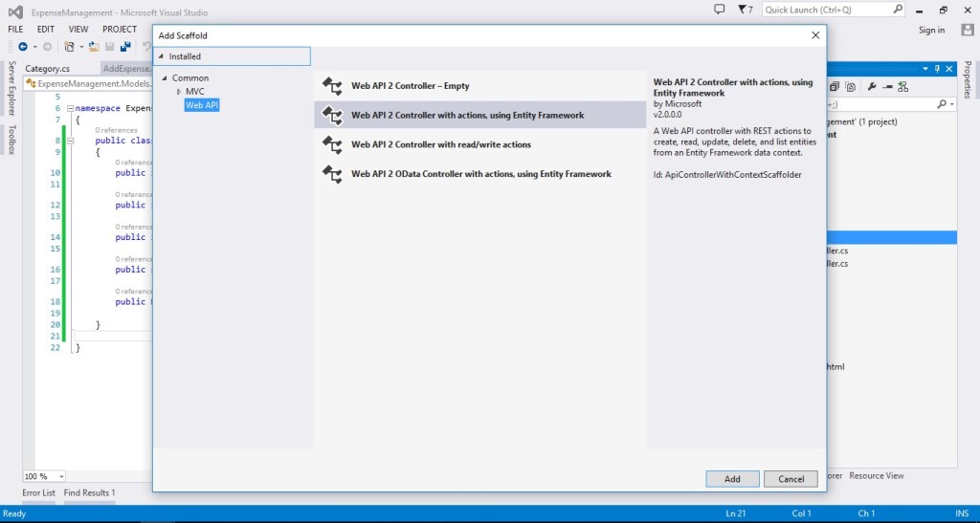The image size is (980, 523).
Task: Click the Add button
Action: (732, 479)
